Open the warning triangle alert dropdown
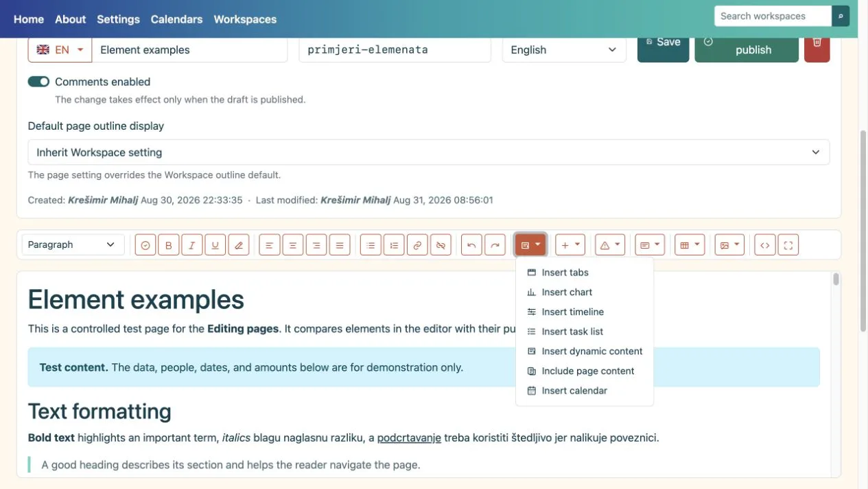 610,245
